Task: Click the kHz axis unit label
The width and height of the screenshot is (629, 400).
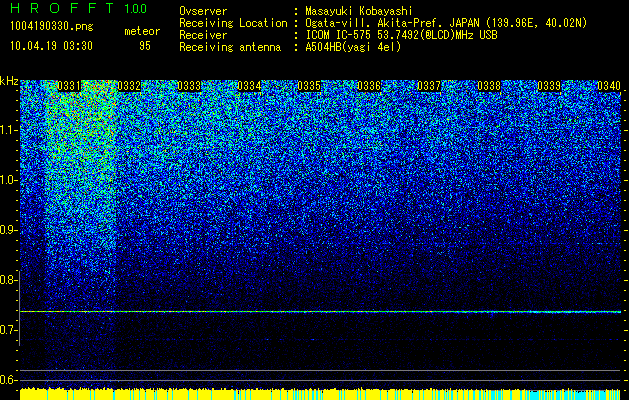Action: (9, 81)
